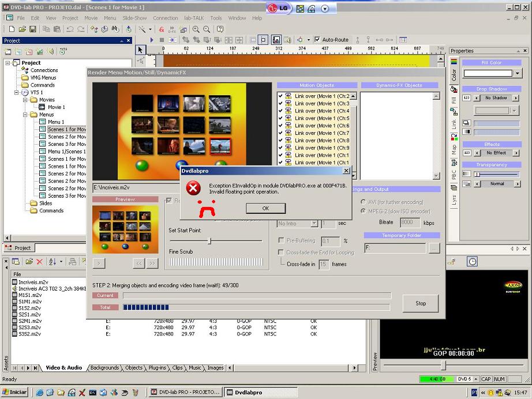Image resolution: width=532 pixels, height=399 pixels.
Task: Open the Fill paint bucket tab in Properties
Action: point(454,89)
